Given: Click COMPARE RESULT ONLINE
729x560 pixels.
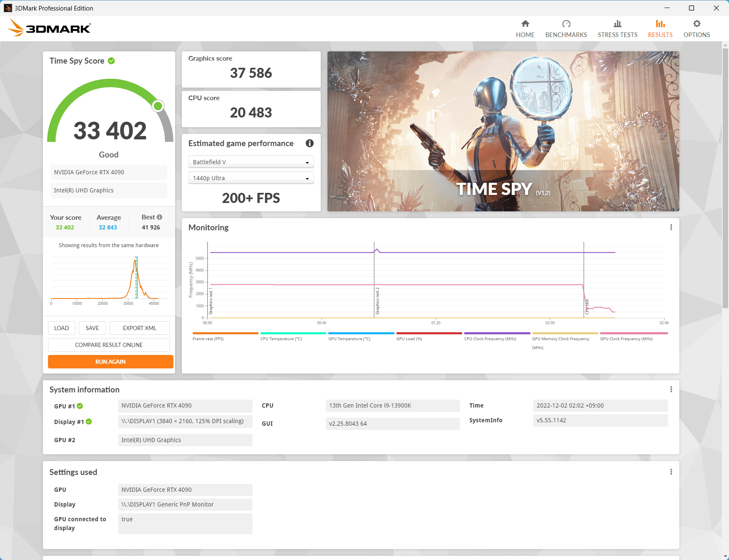Looking at the screenshot, I should (109, 345).
